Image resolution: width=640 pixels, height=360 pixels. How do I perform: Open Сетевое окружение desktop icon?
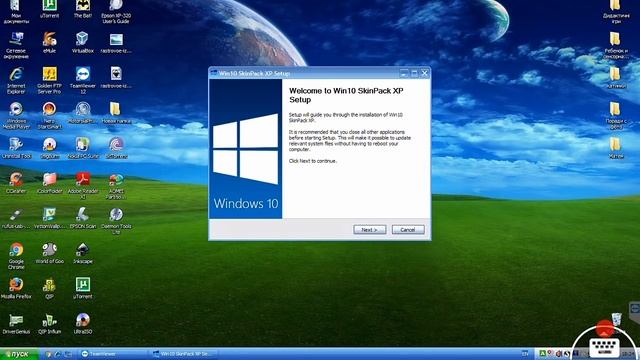click(16, 45)
